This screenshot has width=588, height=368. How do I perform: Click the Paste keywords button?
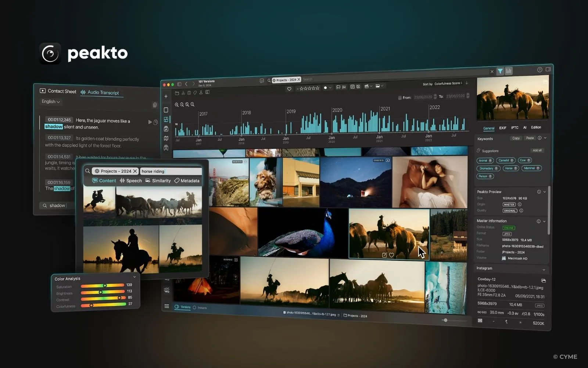530,138
